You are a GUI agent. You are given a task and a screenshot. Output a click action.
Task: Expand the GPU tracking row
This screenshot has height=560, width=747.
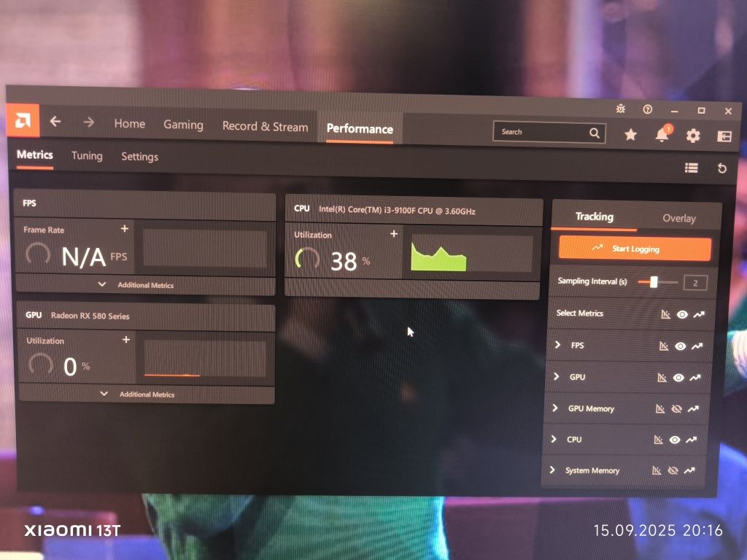(x=556, y=376)
